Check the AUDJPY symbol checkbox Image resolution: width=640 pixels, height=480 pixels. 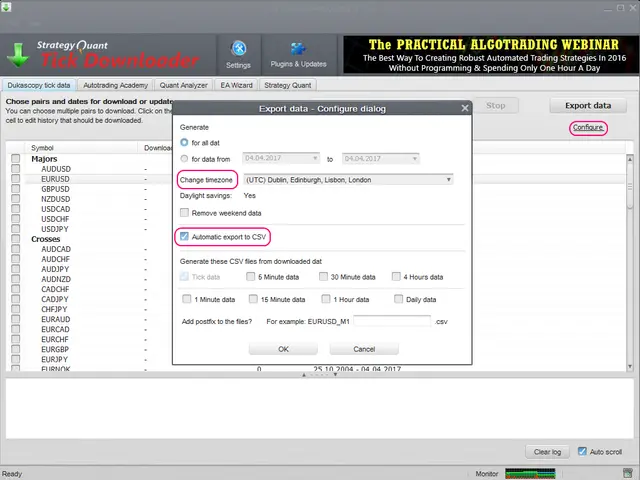point(16,269)
